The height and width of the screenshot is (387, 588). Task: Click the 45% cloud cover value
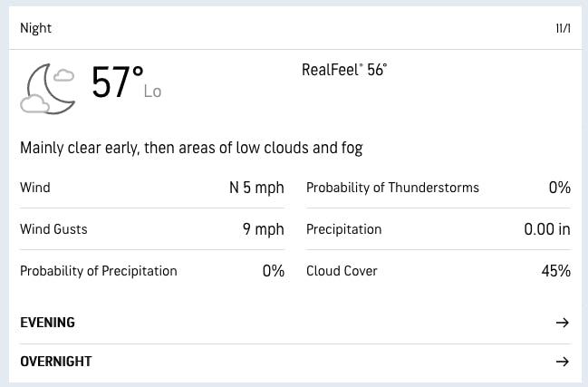556,271
